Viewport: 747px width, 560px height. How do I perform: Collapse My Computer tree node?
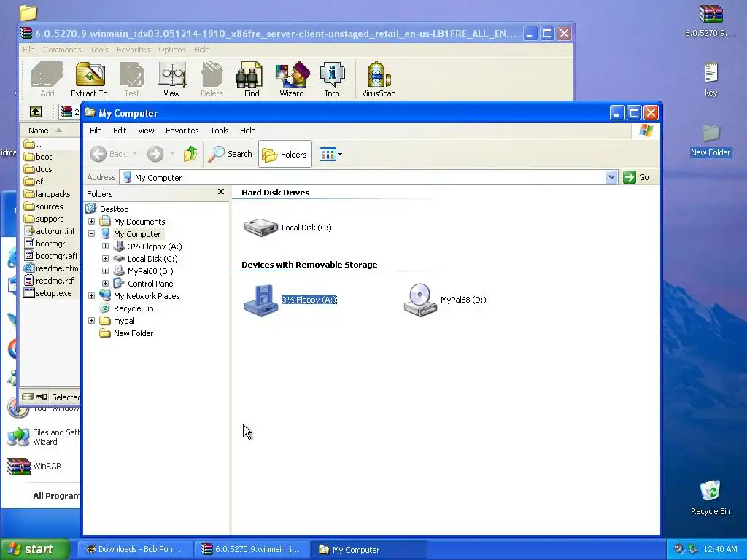click(x=91, y=234)
